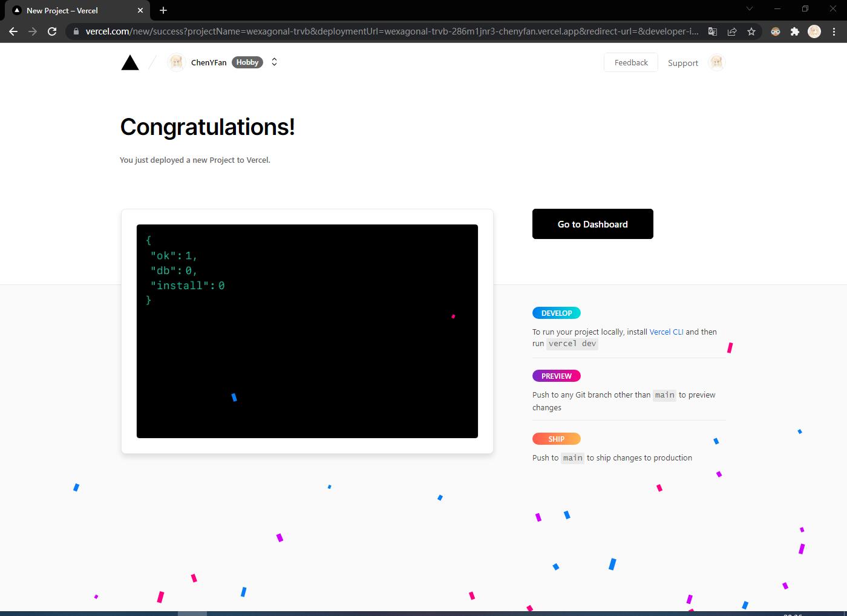The image size is (847, 616).
Task: Expand the team scope switcher arrows
Action: [274, 62]
